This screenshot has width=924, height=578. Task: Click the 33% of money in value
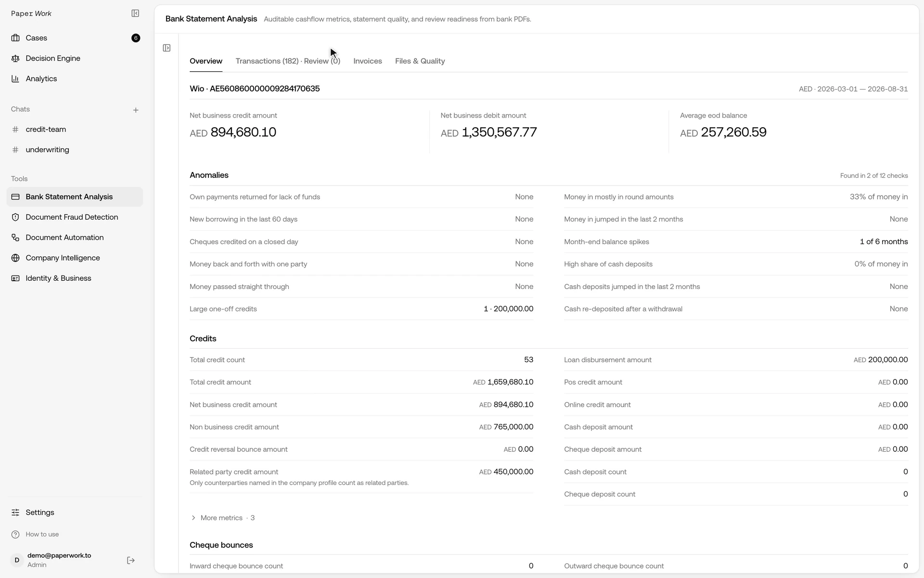point(879,197)
